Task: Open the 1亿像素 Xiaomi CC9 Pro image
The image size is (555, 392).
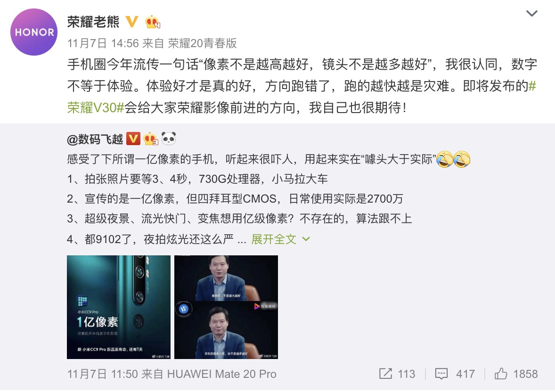Action: click(x=119, y=307)
